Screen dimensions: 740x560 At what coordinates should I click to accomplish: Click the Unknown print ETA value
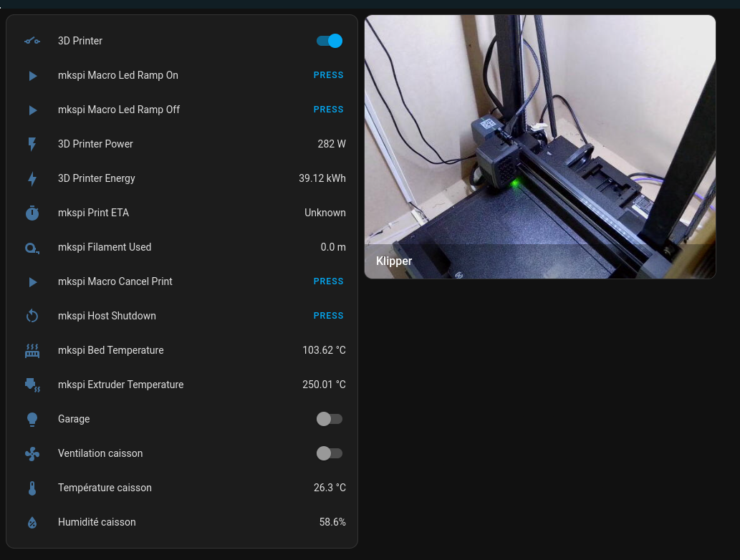325,213
